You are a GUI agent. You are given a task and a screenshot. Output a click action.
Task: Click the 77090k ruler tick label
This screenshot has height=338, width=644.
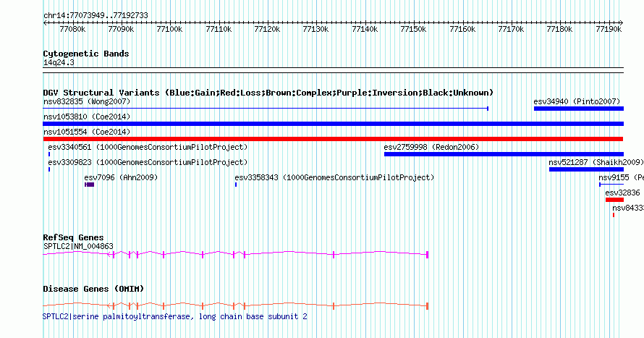121,29
